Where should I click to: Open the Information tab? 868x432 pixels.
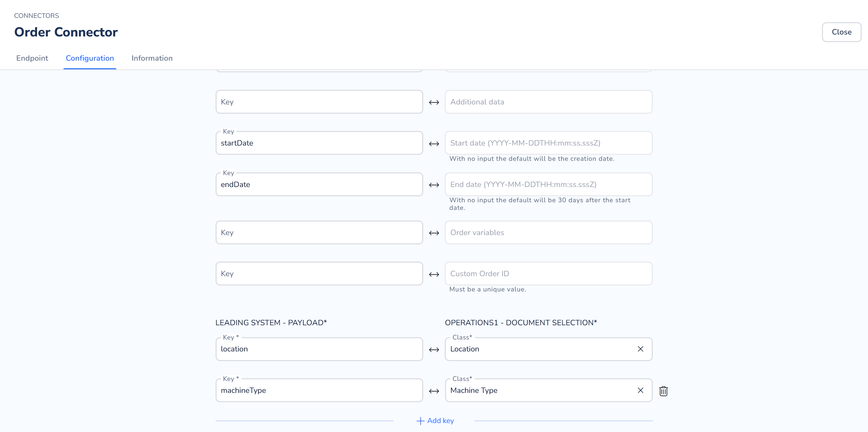[152, 58]
